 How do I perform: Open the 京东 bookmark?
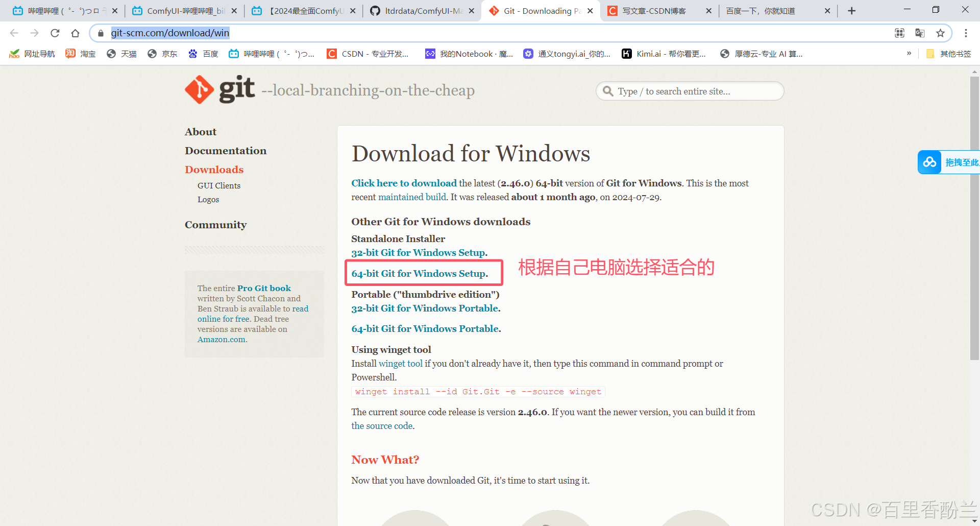point(162,54)
